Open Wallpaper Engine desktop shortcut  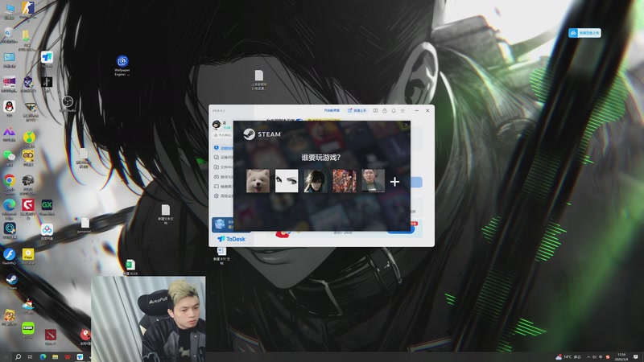coord(122,61)
